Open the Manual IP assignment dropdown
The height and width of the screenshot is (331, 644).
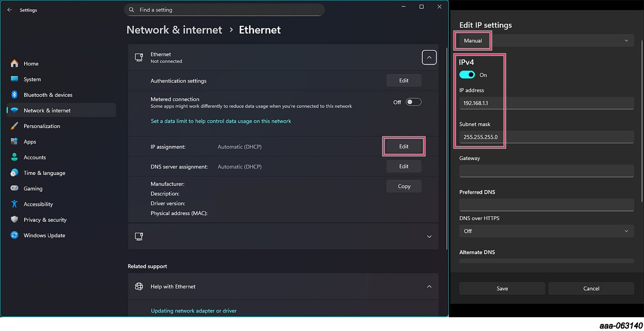pyautogui.click(x=626, y=40)
